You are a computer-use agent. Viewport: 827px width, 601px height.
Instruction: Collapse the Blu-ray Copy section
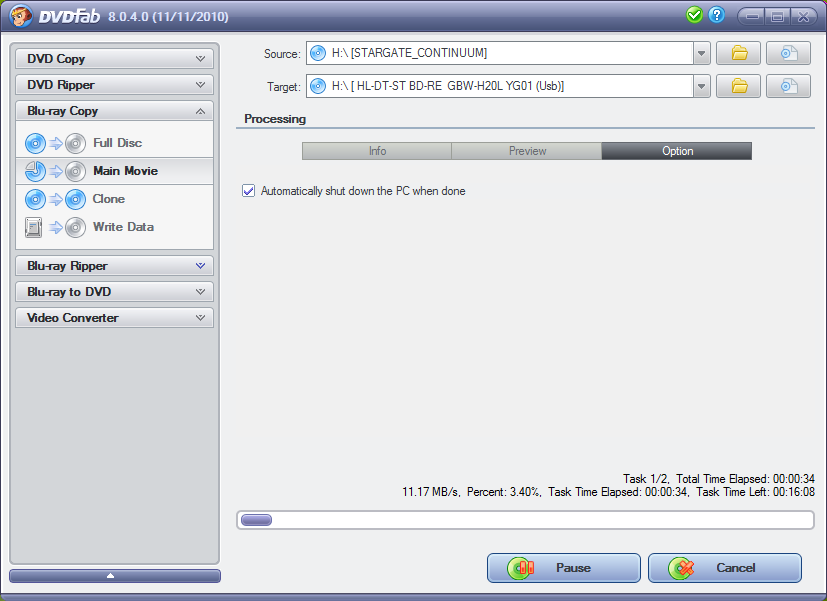coord(114,111)
